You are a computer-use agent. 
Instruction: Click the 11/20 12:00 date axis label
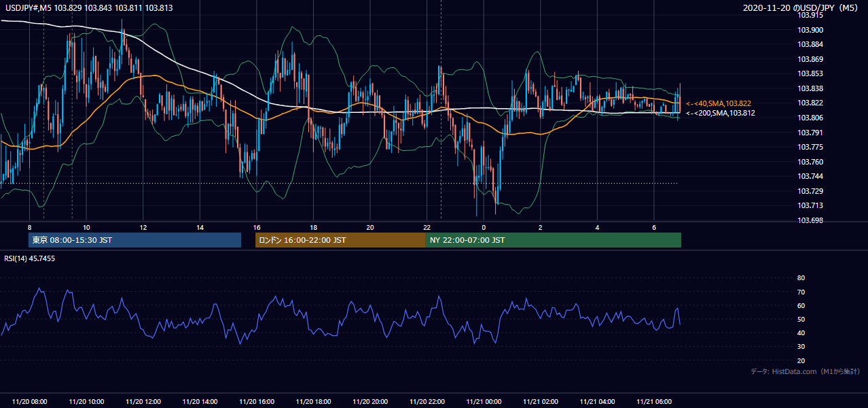(x=143, y=402)
